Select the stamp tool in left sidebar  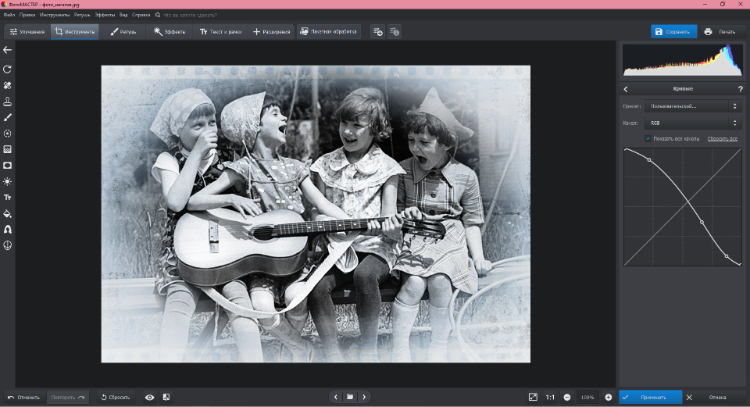8,101
